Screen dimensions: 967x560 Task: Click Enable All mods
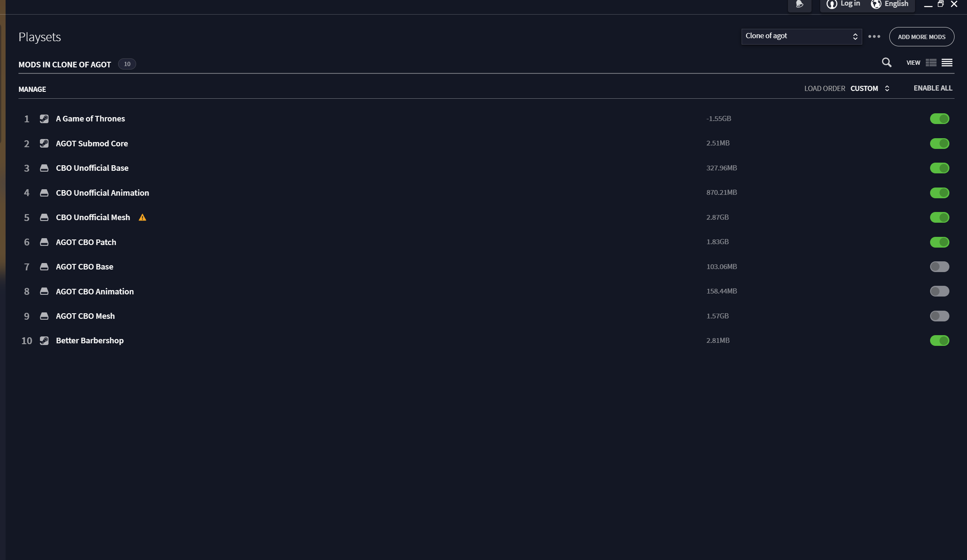(x=933, y=88)
